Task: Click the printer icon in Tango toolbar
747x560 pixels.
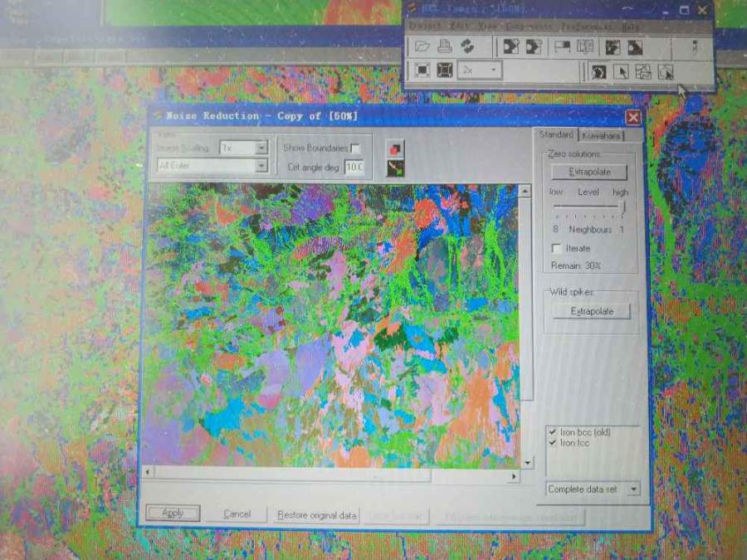Action: click(x=445, y=46)
